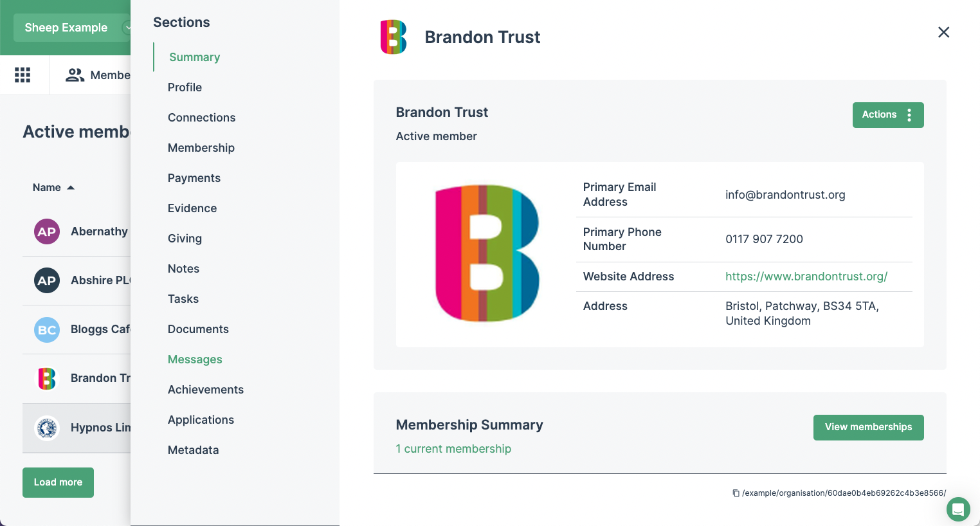The width and height of the screenshot is (980, 526).
Task: Go to the Messages section
Action: [195, 359]
